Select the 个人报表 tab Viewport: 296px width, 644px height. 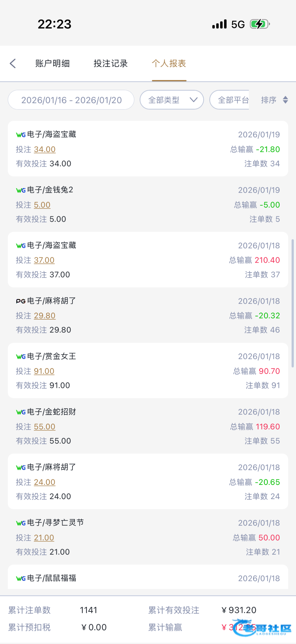coord(169,64)
